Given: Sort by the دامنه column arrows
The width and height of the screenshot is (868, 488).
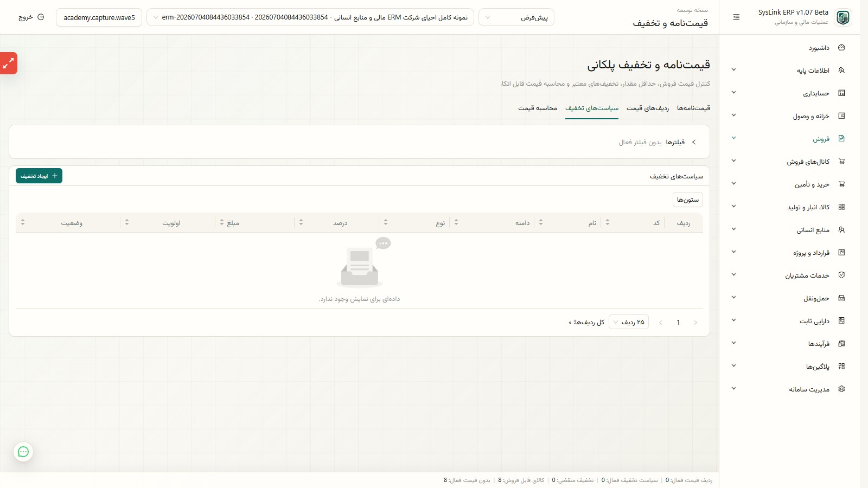Looking at the screenshot, I should point(456,222).
